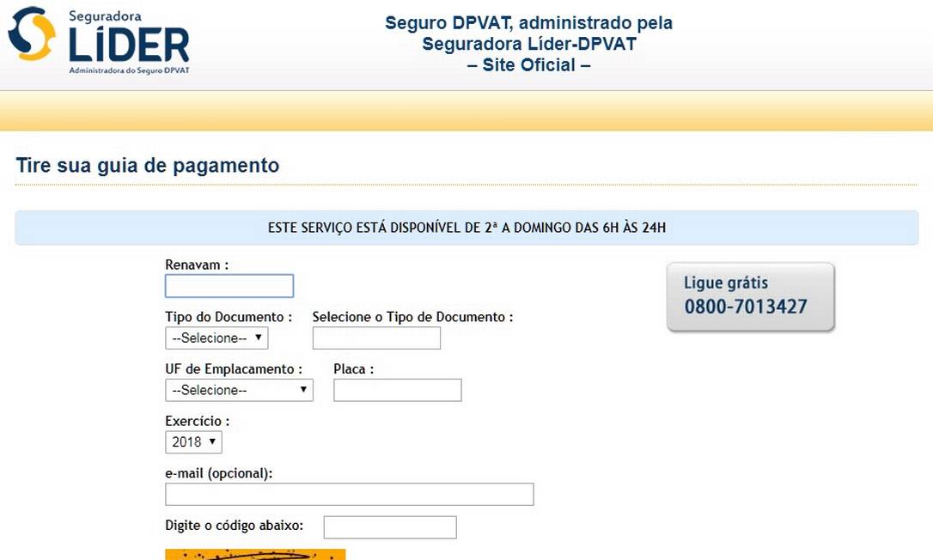Image resolution: width=933 pixels, height=560 pixels.
Task: Click inside the Renavam input field
Action: 229,285
